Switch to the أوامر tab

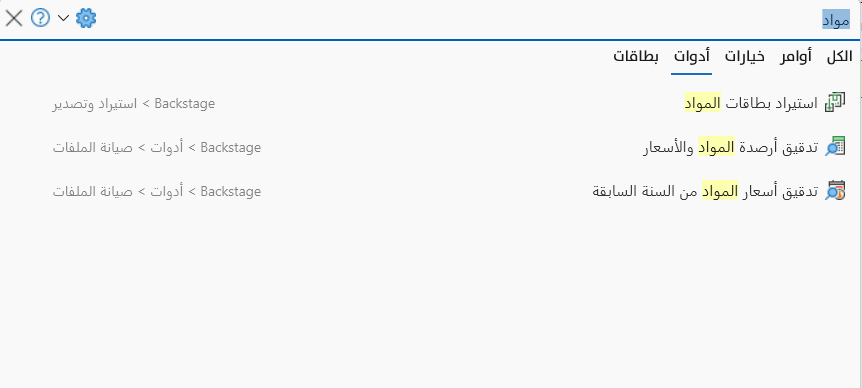(x=795, y=57)
